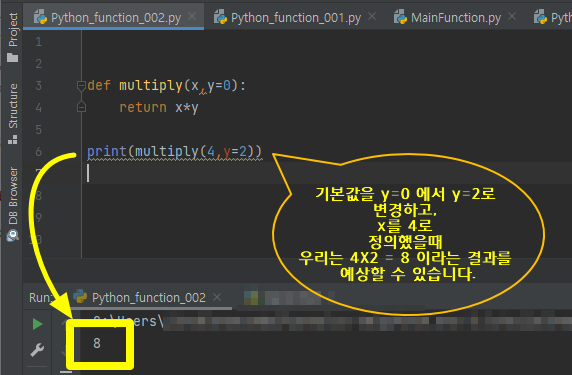
Task: Click line number 1 in the gutter
Action: click(39, 42)
